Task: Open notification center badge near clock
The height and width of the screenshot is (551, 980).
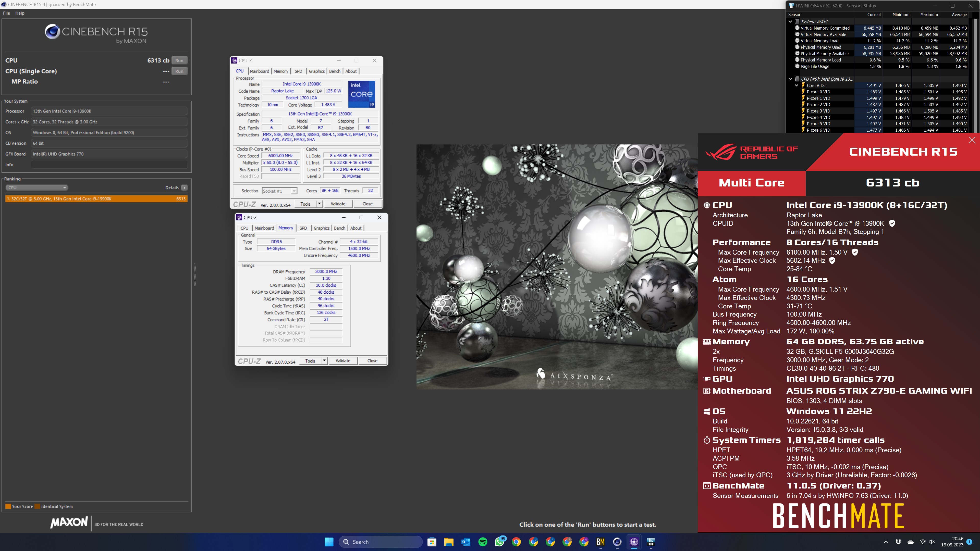Action: pos(969,542)
